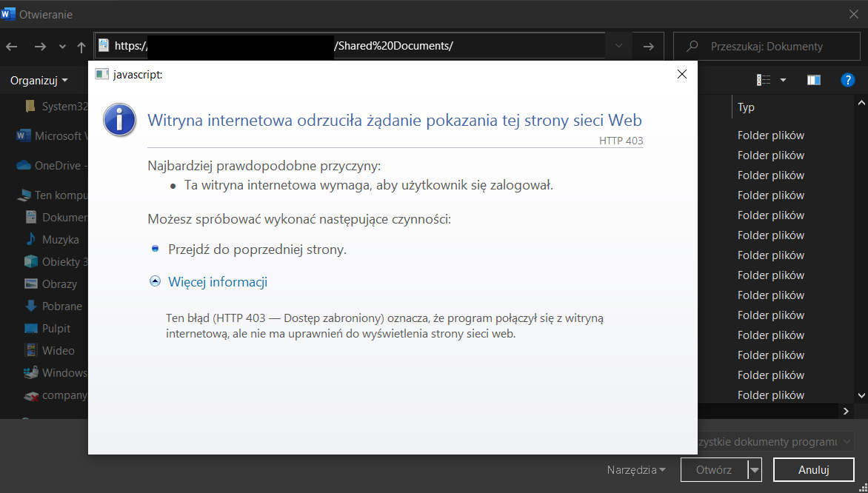Screen dimensions: 868x493
Task: Select System32 folder in the sidebar
Action: (56, 107)
